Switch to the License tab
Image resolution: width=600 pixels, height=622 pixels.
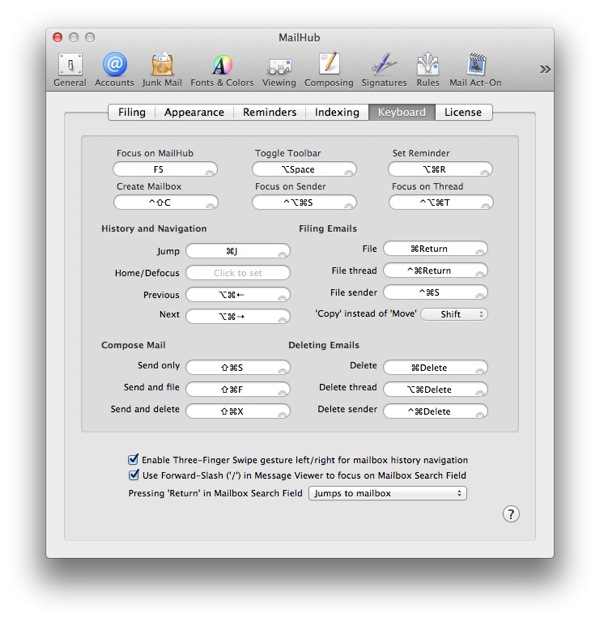[x=463, y=112]
